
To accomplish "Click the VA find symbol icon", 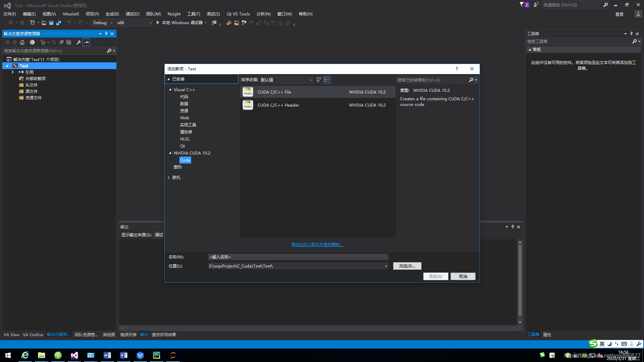I will click(244, 23).
